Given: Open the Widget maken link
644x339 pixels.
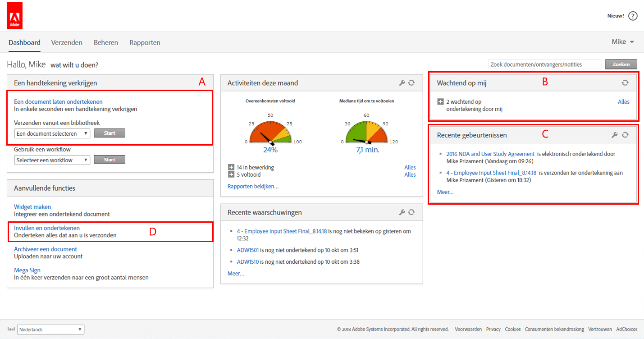Looking at the screenshot, I should click(32, 207).
